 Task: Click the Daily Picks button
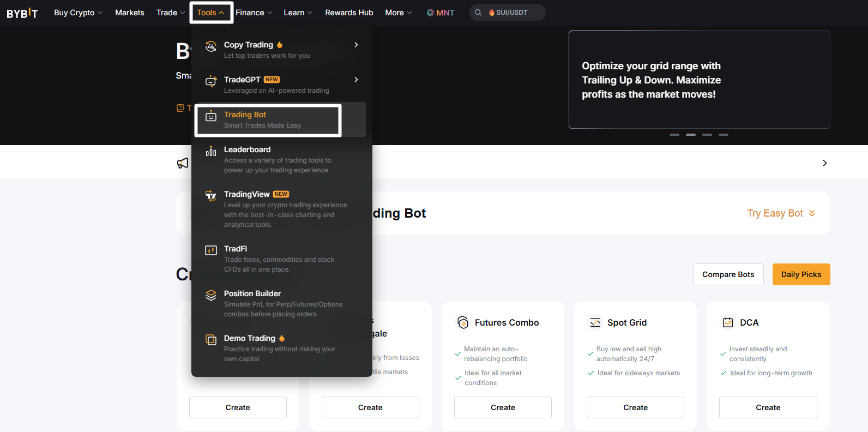tap(801, 274)
